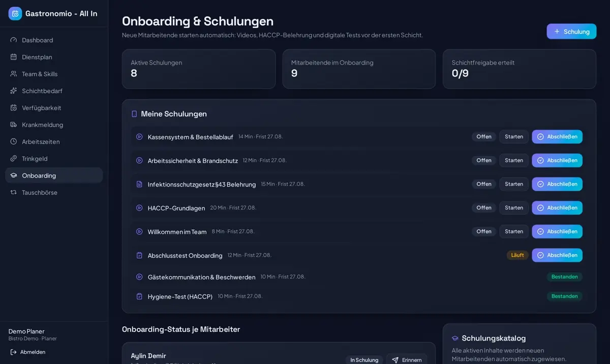Click play icon of Kassensystem & Bestellablauf
610x364 pixels.
tap(139, 137)
